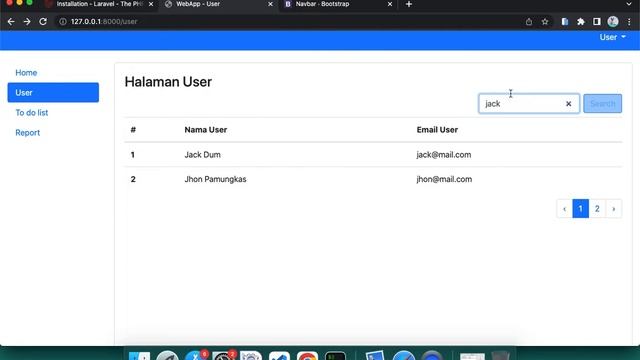Switch to Installation - Laravel tab
The height and width of the screenshot is (360, 640).
(x=100, y=4)
